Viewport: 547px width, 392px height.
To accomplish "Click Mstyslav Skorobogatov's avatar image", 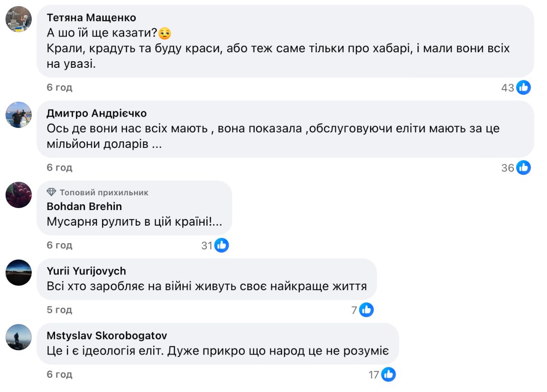I will pos(19,337).
